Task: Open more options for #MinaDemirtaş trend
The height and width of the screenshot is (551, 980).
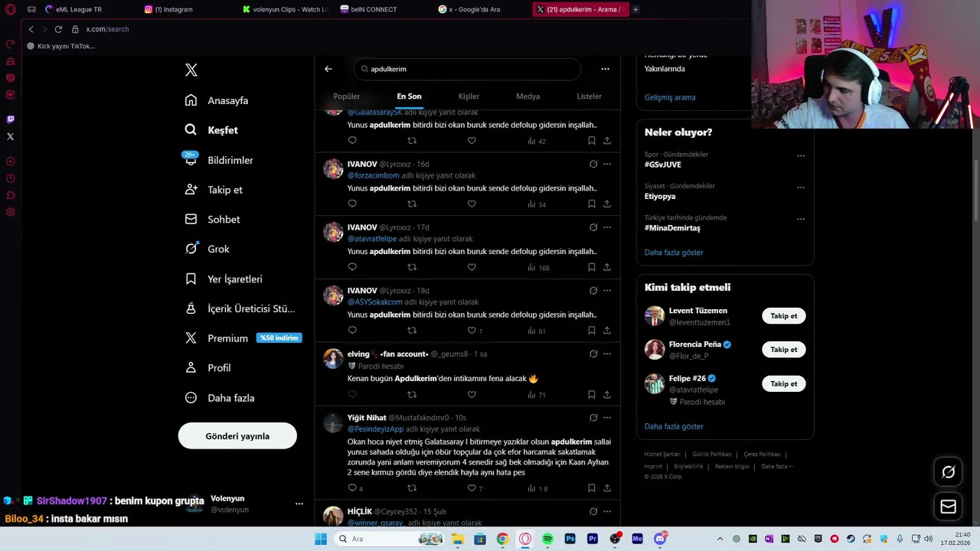Action: [801, 219]
